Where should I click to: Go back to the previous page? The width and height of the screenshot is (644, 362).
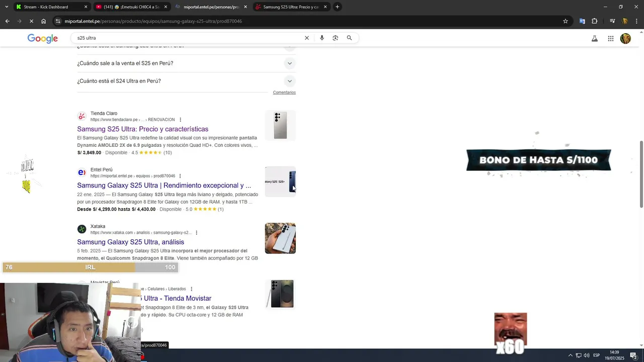pyautogui.click(x=7, y=21)
